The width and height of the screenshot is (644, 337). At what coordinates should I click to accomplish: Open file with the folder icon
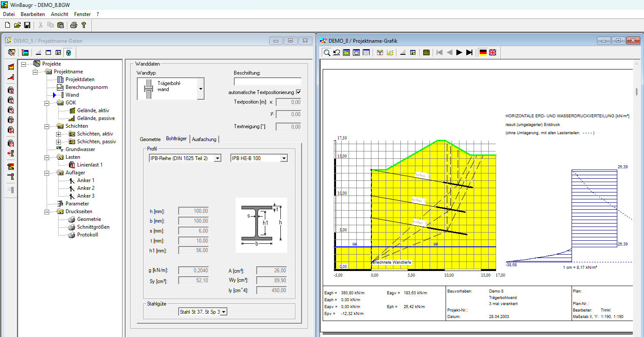(x=17, y=25)
